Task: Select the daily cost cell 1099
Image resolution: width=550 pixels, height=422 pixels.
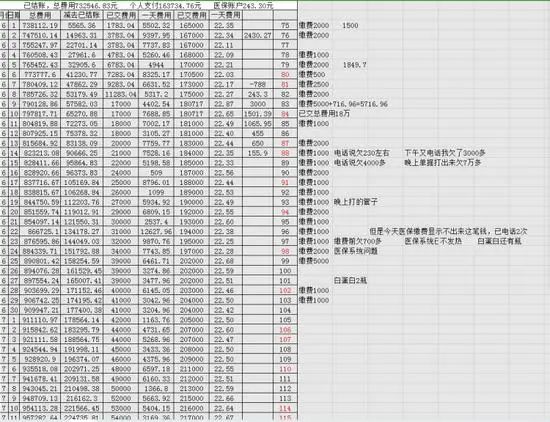Action: point(156,192)
